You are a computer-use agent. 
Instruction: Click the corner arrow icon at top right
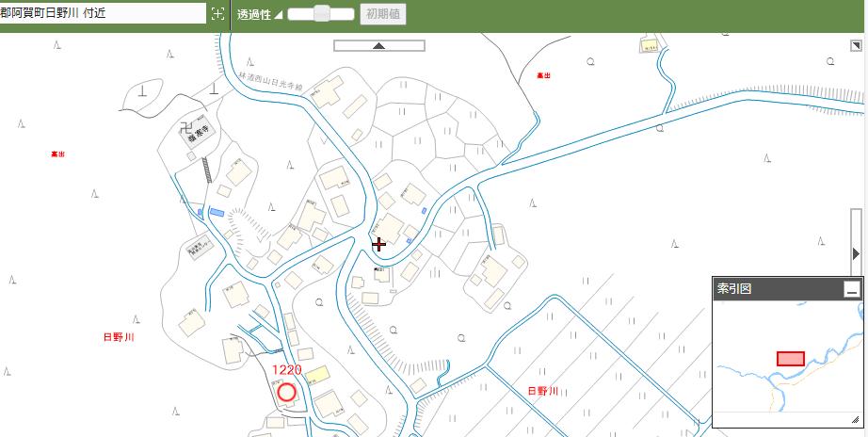856,44
